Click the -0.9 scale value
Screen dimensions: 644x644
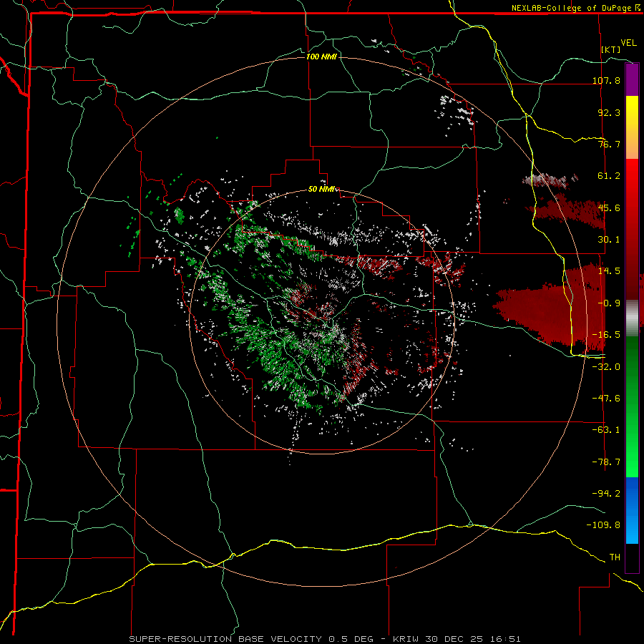point(609,303)
